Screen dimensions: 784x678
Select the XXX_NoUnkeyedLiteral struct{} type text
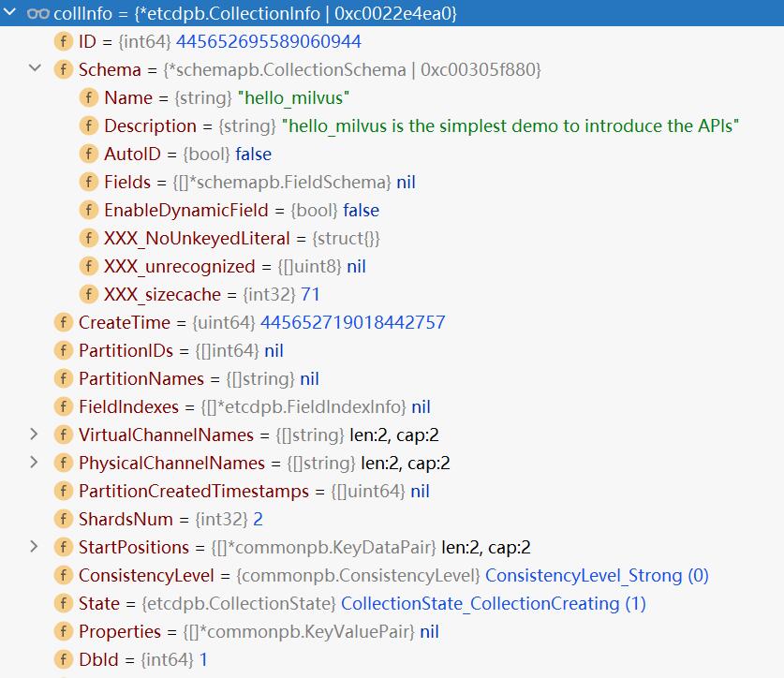coord(346,239)
